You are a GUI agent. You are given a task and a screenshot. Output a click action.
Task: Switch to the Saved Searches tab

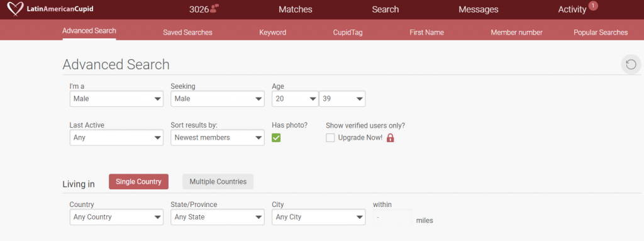point(187,33)
